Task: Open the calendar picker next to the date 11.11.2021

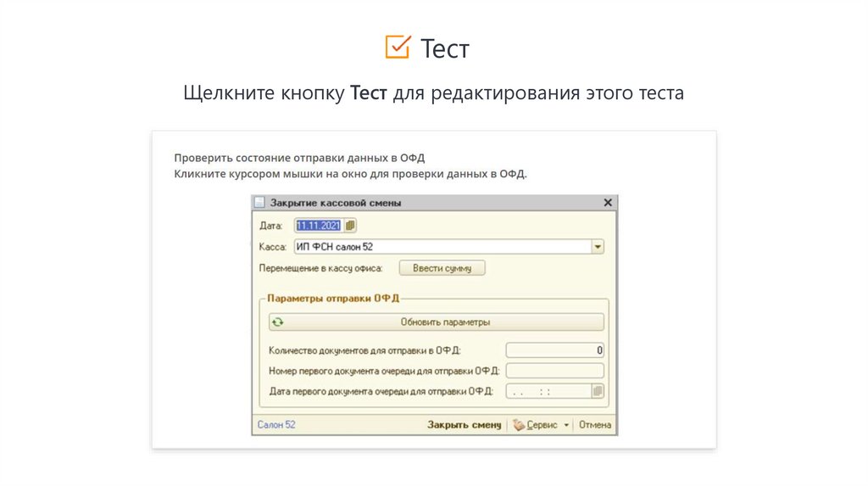Action: pyautogui.click(x=352, y=225)
